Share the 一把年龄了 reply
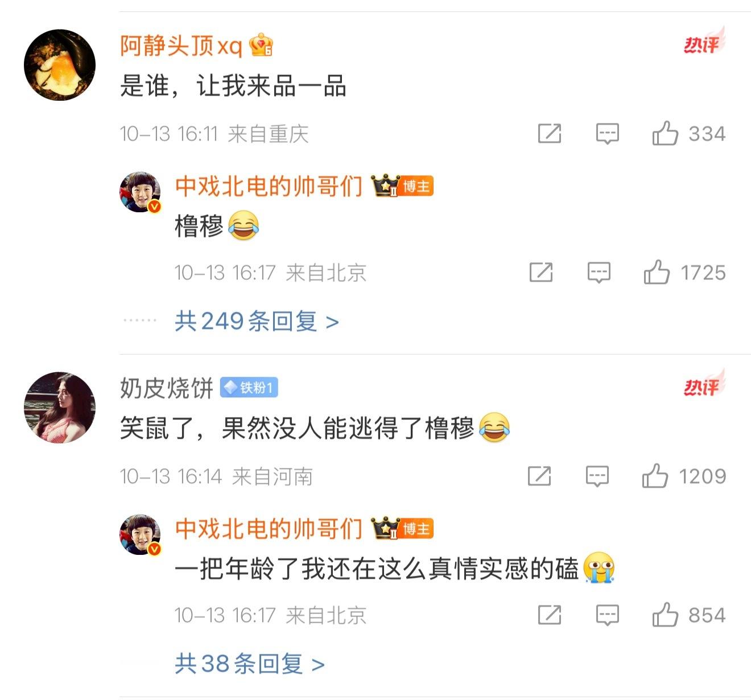The height and width of the screenshot is (700, 751). [550, 615]
